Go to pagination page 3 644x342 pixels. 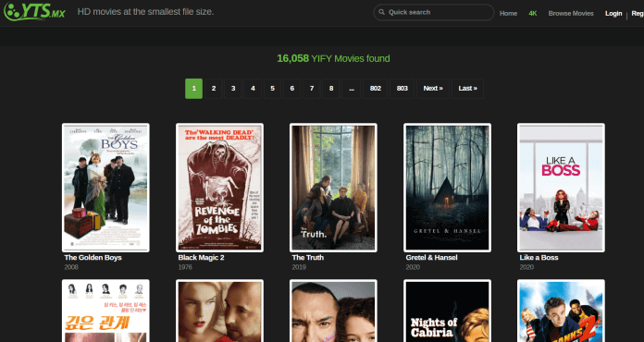(233, 89)
